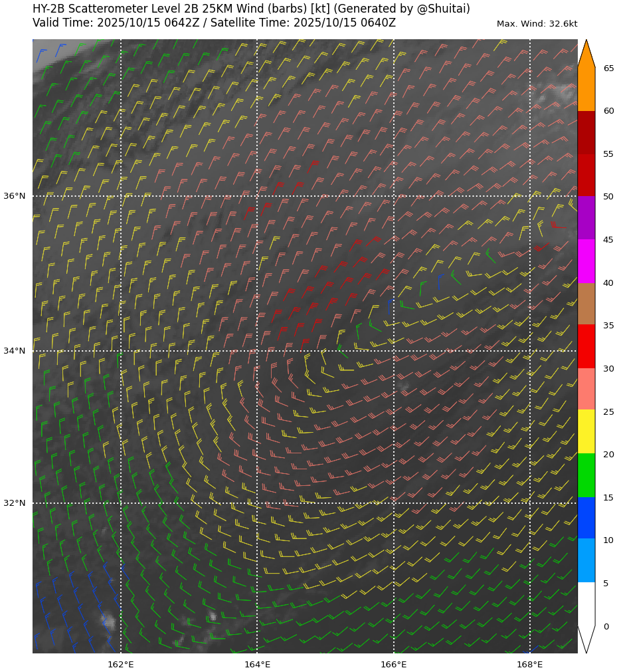617x672 pixels.
Task: Click the orange 60–65 kt colorbar segment
Action: tap(586, 89)
